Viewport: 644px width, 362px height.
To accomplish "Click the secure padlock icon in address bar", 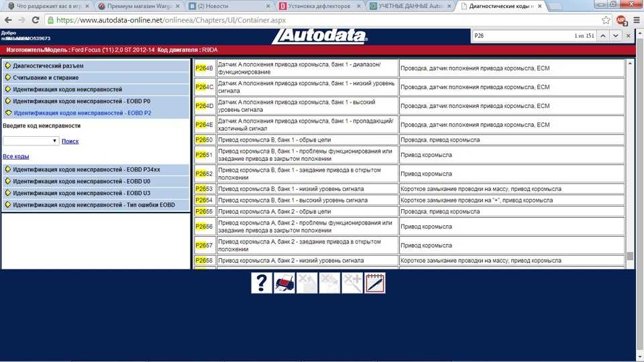I will 50,20.
